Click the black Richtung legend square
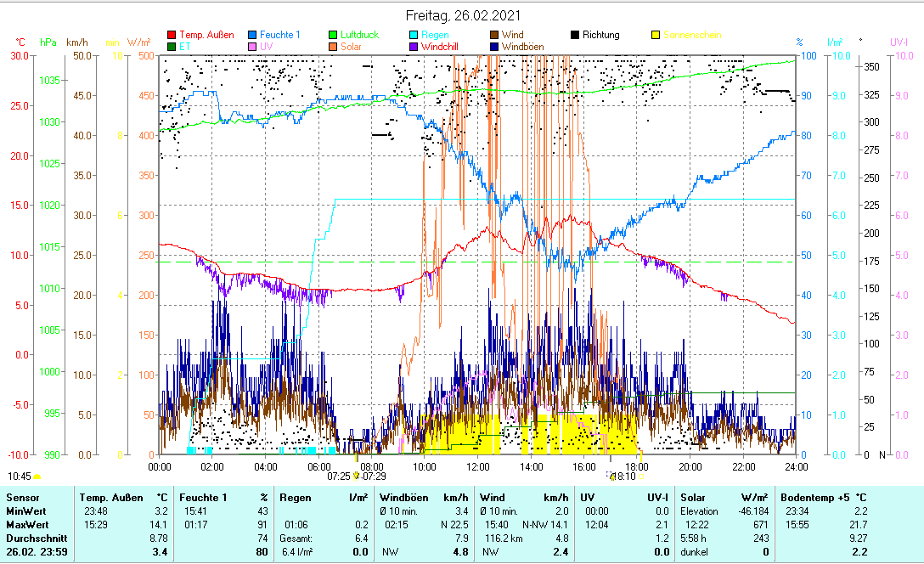Screen dimensions: 924x564 tap(575, 35)
